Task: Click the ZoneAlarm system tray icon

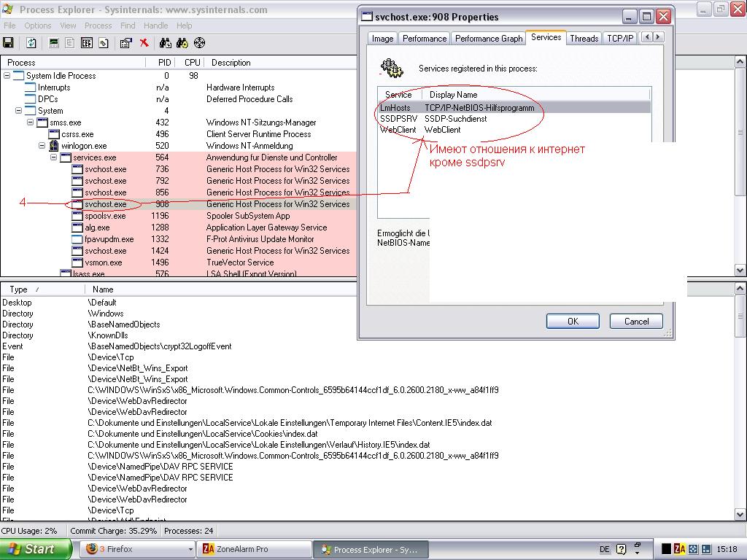Action: point(680,549)
